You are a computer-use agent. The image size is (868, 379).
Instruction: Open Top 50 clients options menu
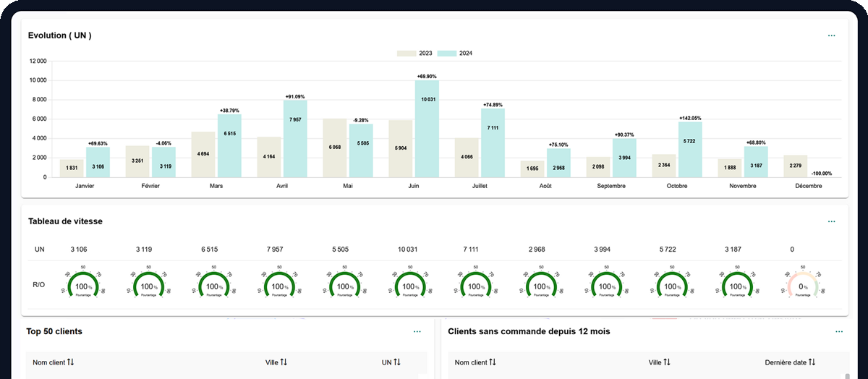pos(417,331)
